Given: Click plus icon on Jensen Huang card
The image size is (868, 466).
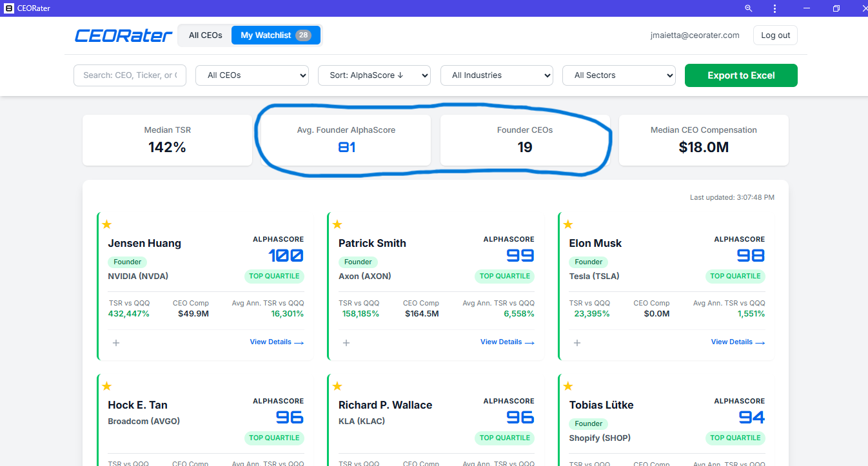Looking at the screenshot, I should point(116,343).
